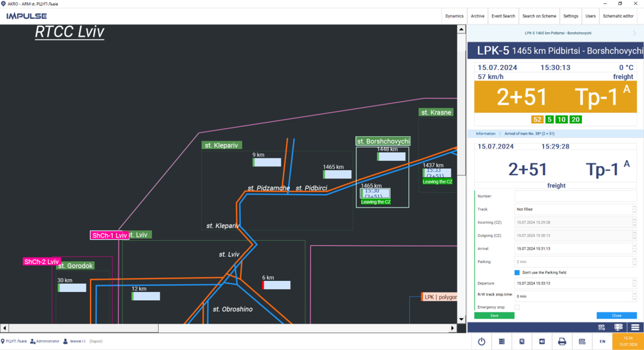Image resolution: width=644 pixels, height=350 pixels.
Task: Click the printer icon
Action: pyautogui.click(x=562, y=341)
